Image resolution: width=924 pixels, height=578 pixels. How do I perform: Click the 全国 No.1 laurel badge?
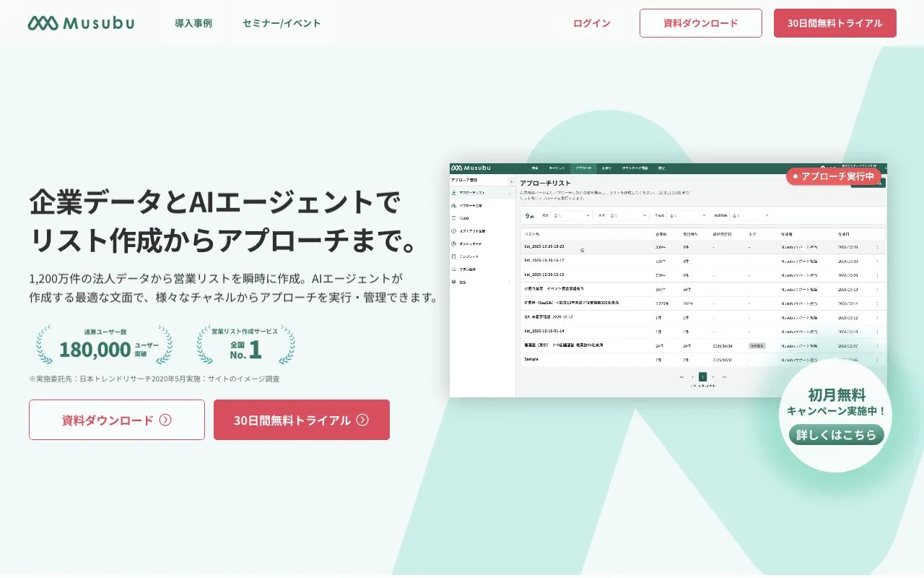click(x=245, y=344)
